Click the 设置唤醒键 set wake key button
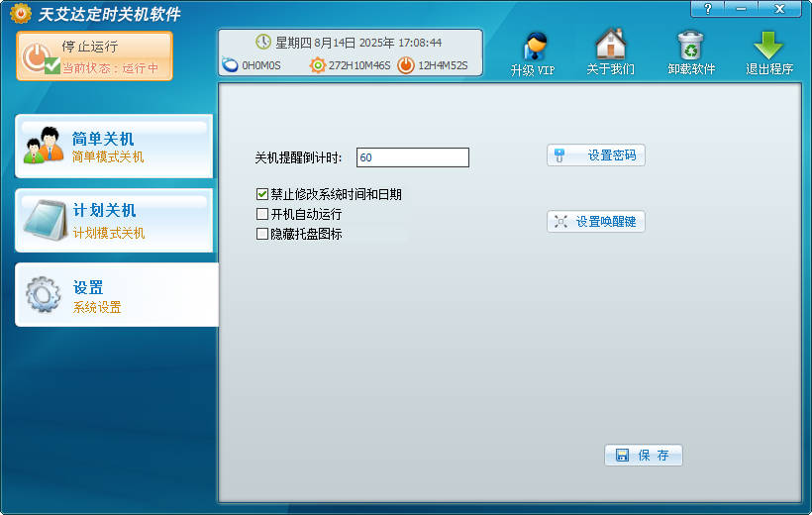Image resolution: width=812 pixels, height=515 pixels. tap(596, 221)
